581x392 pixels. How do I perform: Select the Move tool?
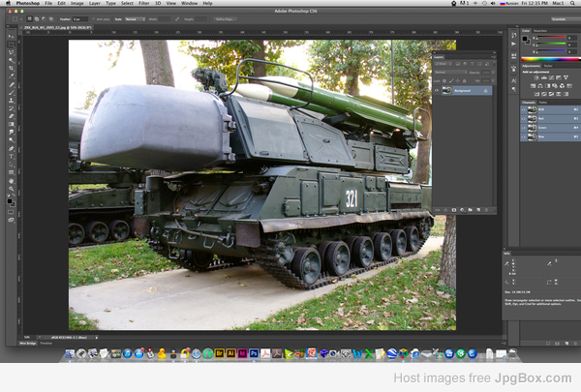[12, 36]
